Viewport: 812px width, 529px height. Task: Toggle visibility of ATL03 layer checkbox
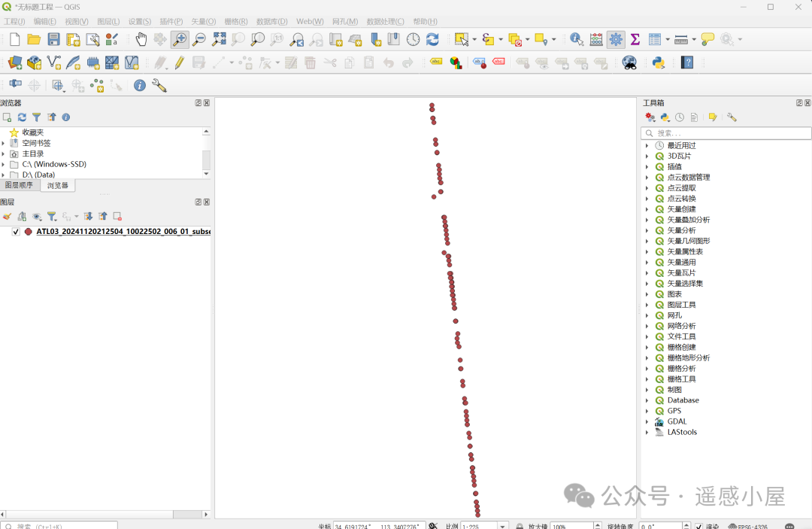click(16, 232)
